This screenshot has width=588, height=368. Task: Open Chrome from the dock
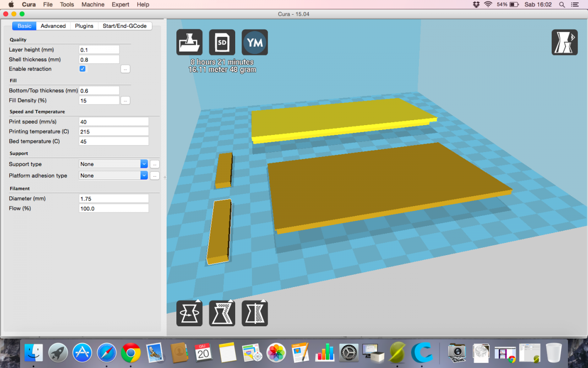coord(131,352)
